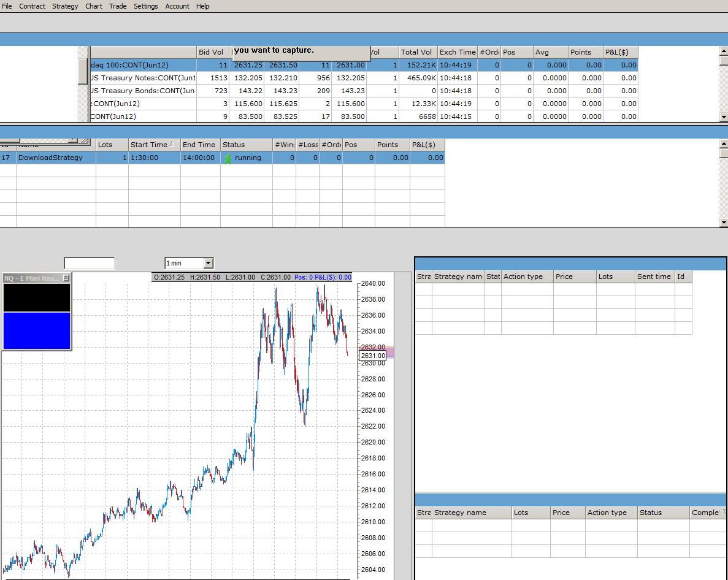Open the Help menu
The image size is (728, 580).
(203, 6)
